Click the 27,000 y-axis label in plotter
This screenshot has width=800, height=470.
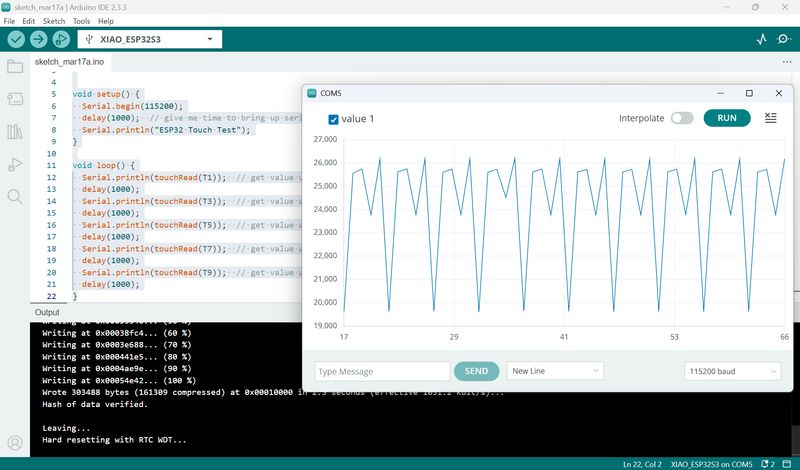click(326, 139)
